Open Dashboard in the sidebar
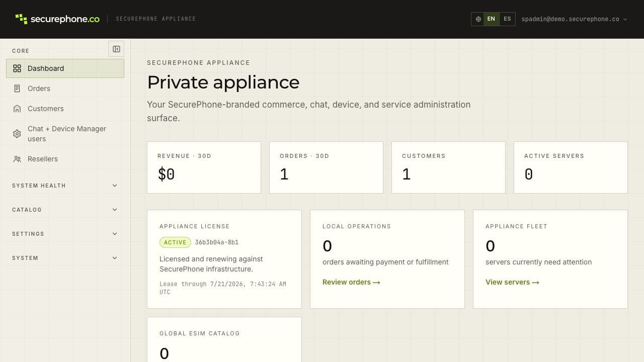This screenshot has height=362, width=644. click(x=65, y=68)
